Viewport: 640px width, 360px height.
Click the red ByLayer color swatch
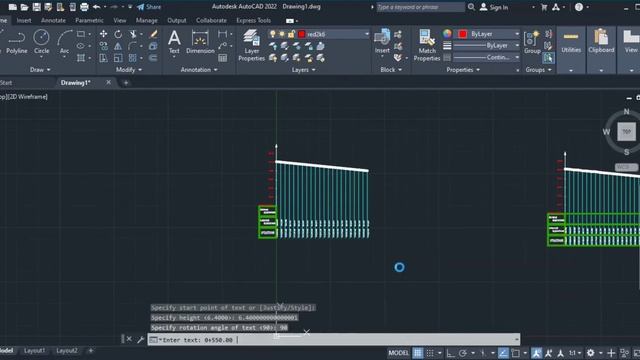(462, 34)
